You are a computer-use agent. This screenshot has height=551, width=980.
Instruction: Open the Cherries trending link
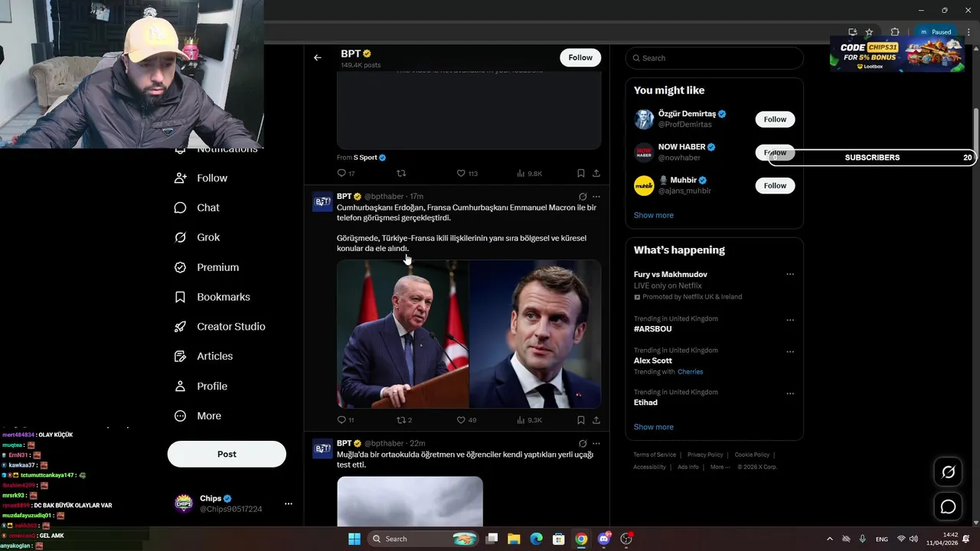coord(690,372)
